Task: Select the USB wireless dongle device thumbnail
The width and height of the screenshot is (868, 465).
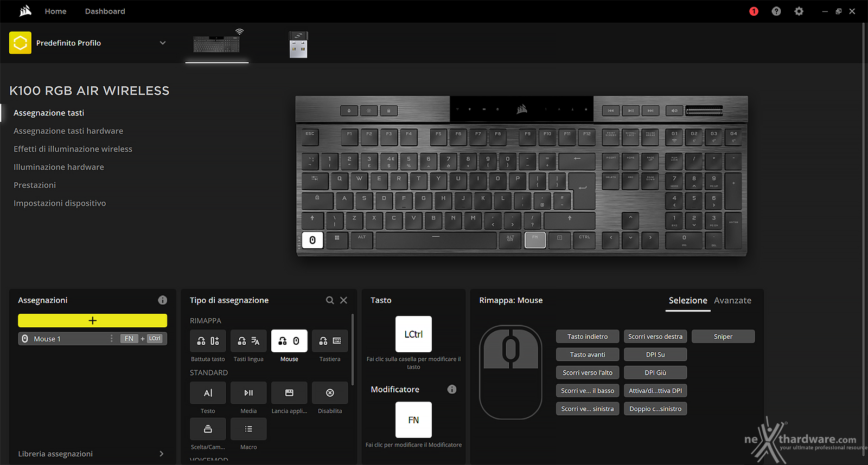Action: coord(298,44)
